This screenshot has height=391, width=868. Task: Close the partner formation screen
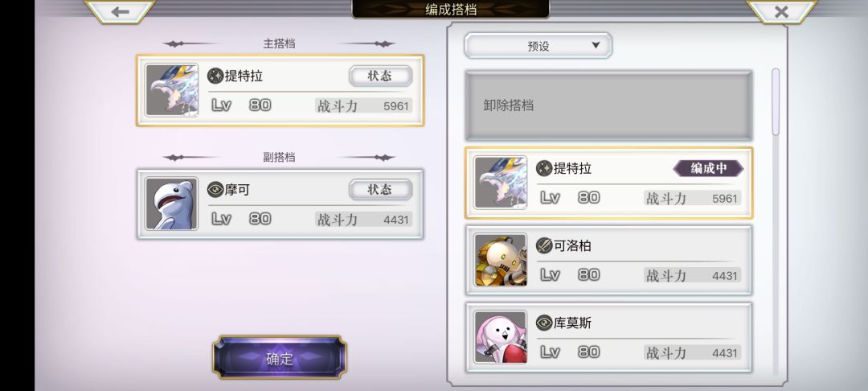[781, 11]
